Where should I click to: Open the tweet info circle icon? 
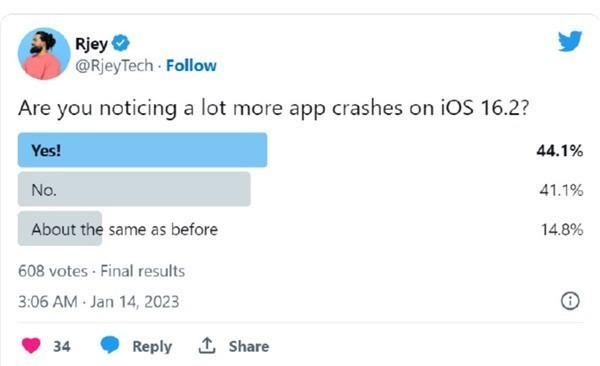click(570, 301)
